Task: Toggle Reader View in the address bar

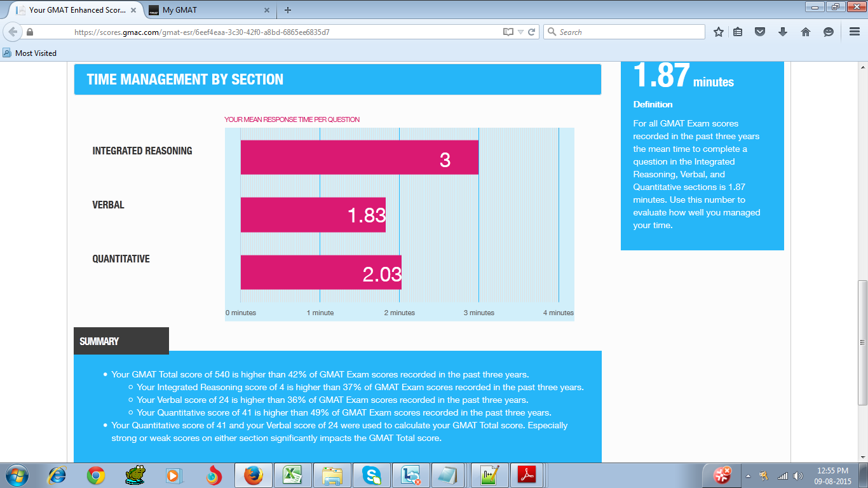Action: [x=508, y=32]
